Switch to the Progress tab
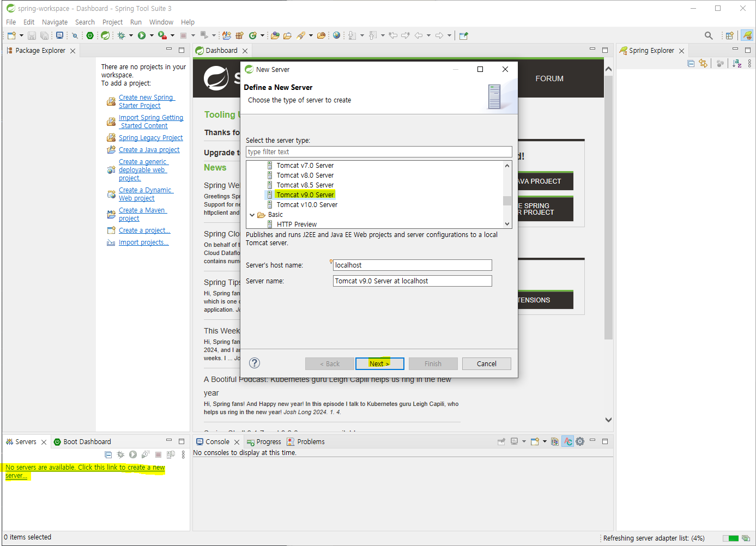 [x=264, y=442]
